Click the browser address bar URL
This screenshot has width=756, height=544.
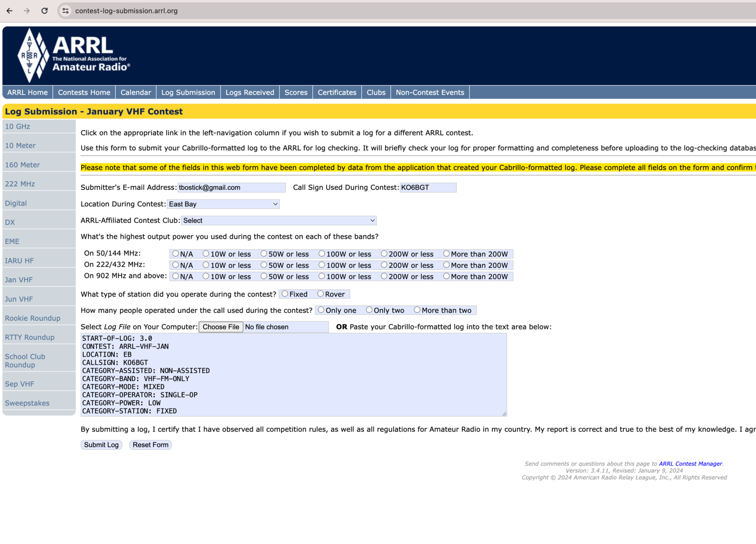[x=127, y=11]
